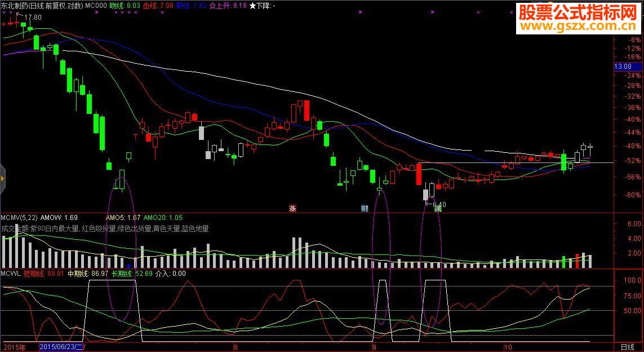Screen dimensions: 644x352
Task: Click the 17.80 high price label
Action: tap(33, 17)
